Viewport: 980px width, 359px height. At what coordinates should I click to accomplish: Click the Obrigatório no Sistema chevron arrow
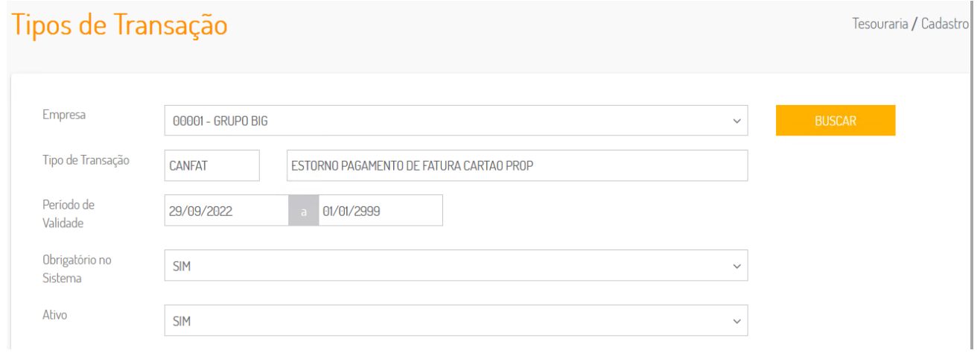tap(736, 266)
